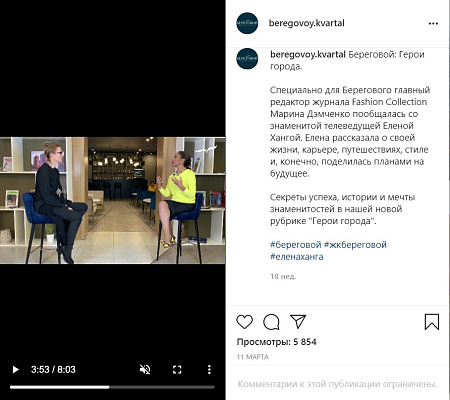Screen dimensions: 450x400
Task: Open the #жкбереговой hashtag
Action: 355,245
